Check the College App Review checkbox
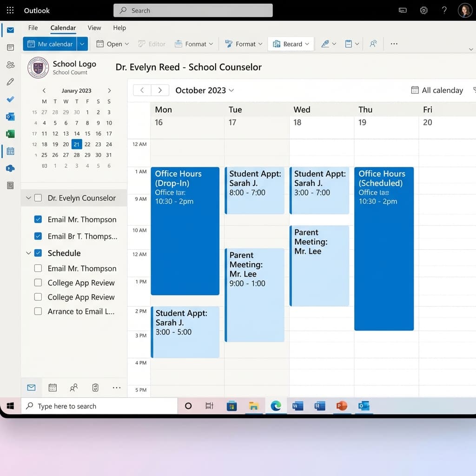Image resolution: width=476 pixels, height=476 pixels. click(x=38, y=283)
